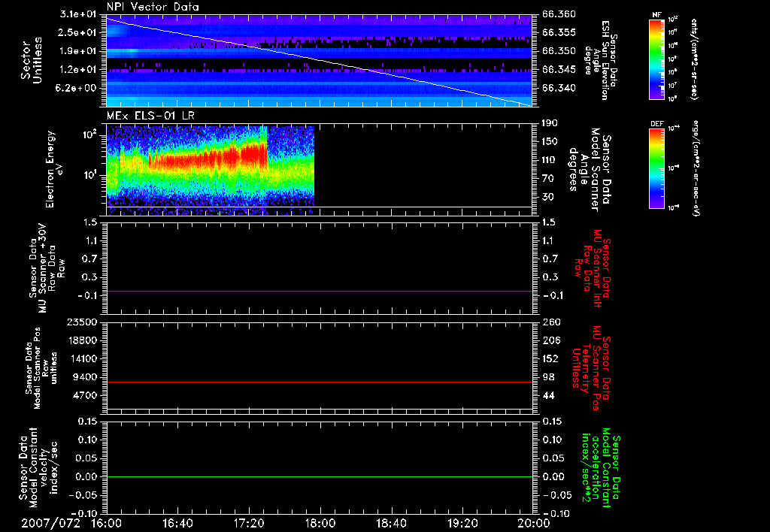This screenshot has width=770, height=532.
Task: Click the red line in Scanner Pos plot
Action: tap(320, 382)
